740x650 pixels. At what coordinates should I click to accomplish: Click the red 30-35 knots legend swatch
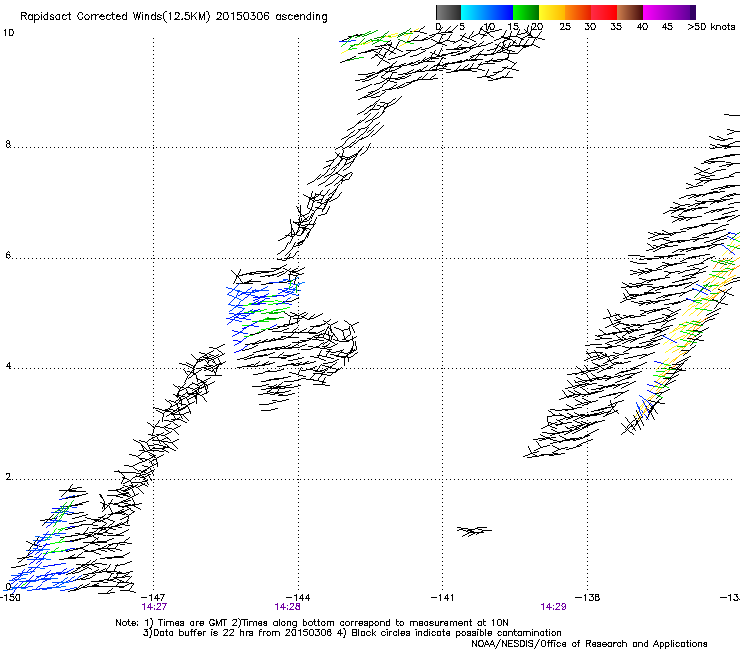pyautogui.click(x=604, y=12)
